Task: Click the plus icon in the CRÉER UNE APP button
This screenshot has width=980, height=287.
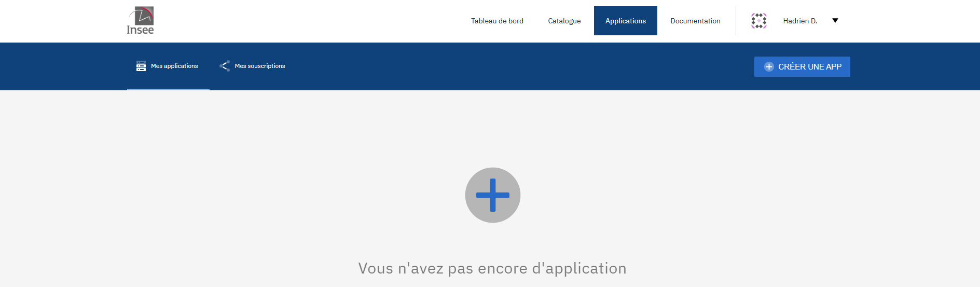Action: click(769, 66)
